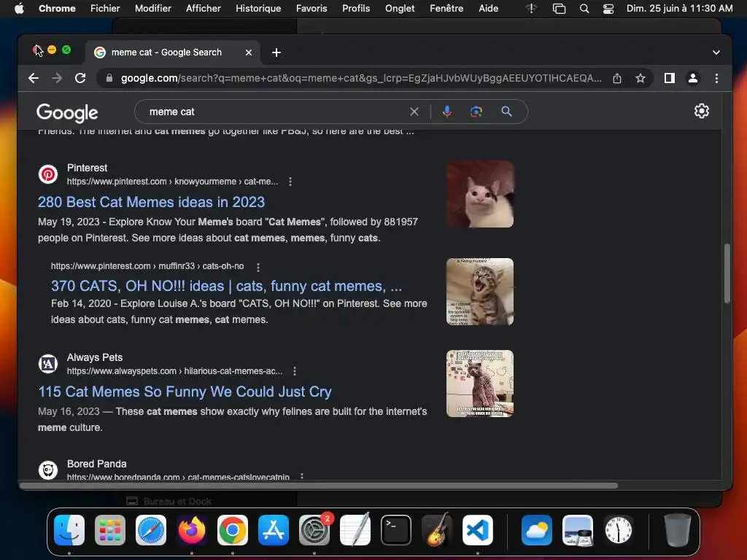Image resolution: width=747 pixels, height=560 pixels.
Task: Open the Onglet menu
Action: (x=400, y=8)
